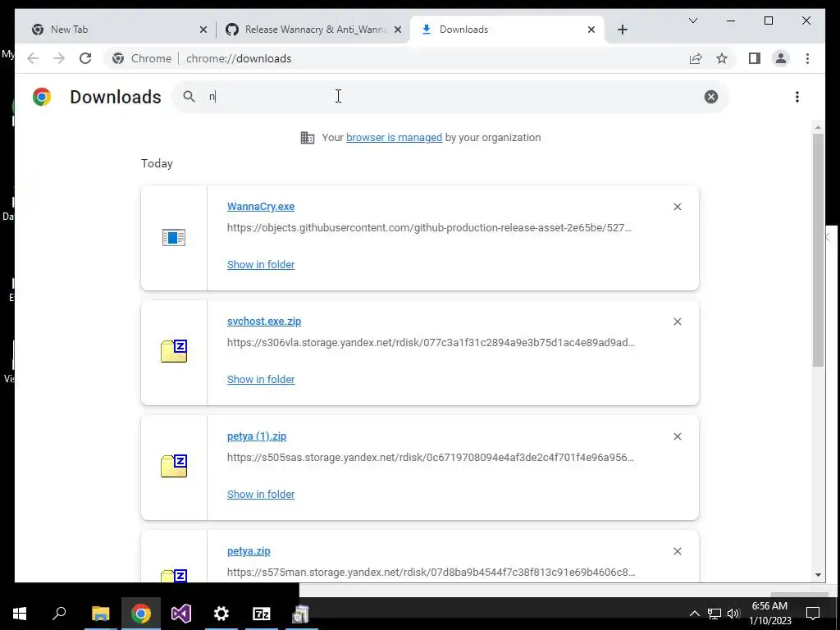This screenshot has width=840, height=630.
Task: Switch to the New Tab tab
Action: (x=119, y=30)
